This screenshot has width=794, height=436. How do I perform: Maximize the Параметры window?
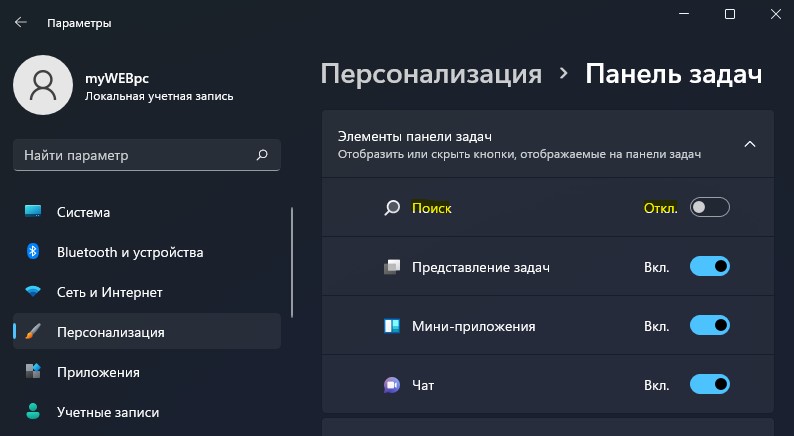(730, 14)
